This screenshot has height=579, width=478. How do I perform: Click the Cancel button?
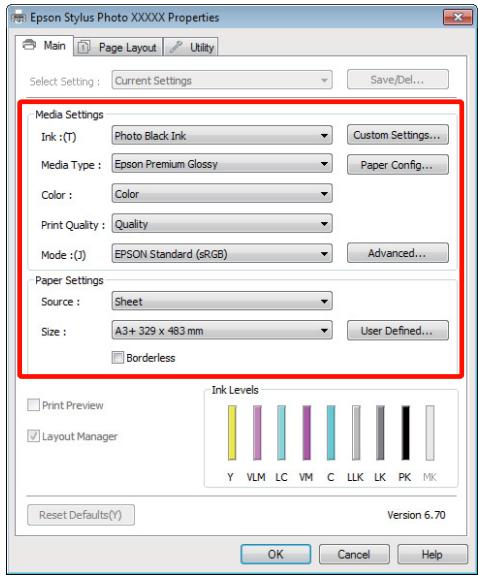pos(354,554)
